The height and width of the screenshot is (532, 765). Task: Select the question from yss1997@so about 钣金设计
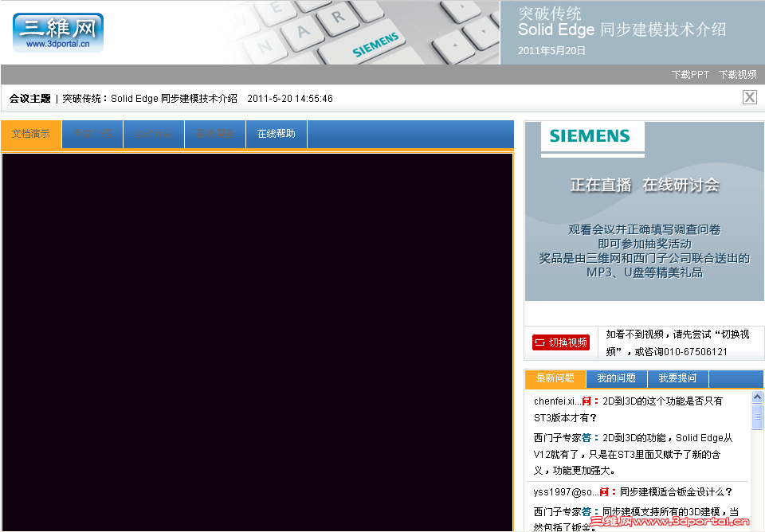pyautogui.click(x=634, y=492)
